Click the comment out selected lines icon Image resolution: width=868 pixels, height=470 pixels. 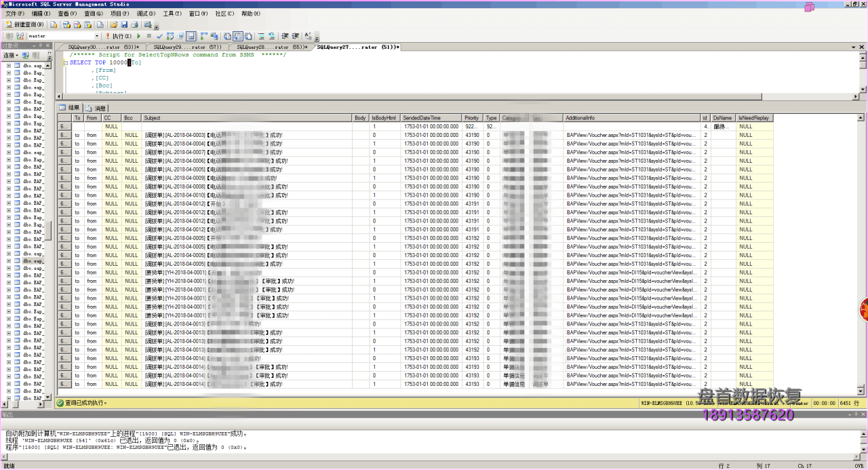(260, 36)
